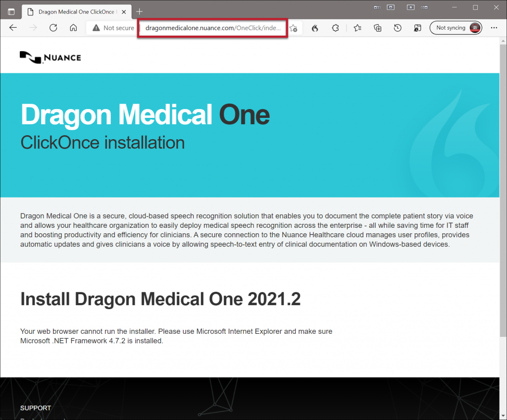Open the vertical tabs menu icon
This screenshot has height=420, width=507.
pyautogui.click(x=11, y=12)
